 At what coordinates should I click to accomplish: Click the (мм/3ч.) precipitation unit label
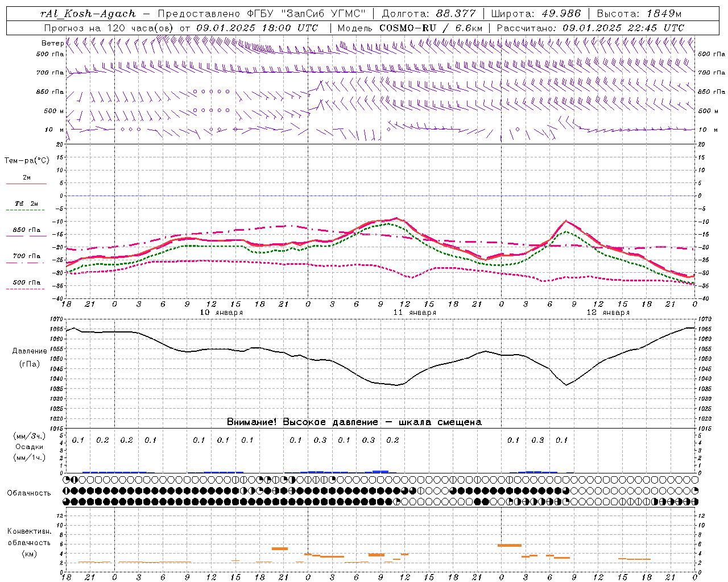pyautogui.click(x=30, y=436)
